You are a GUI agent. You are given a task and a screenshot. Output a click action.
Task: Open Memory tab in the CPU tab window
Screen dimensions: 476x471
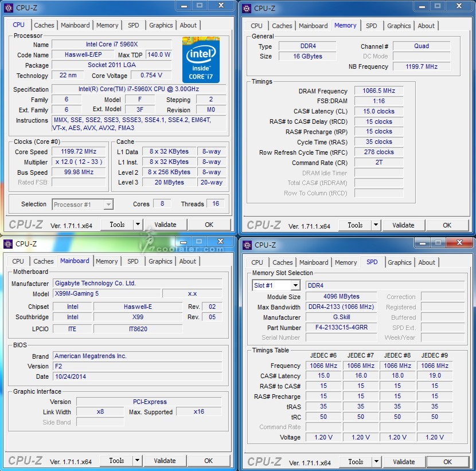point(107,25)
